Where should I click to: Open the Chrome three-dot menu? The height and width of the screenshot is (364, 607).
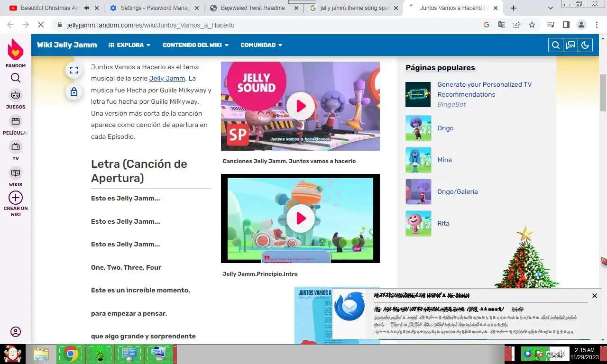(596, 25)
